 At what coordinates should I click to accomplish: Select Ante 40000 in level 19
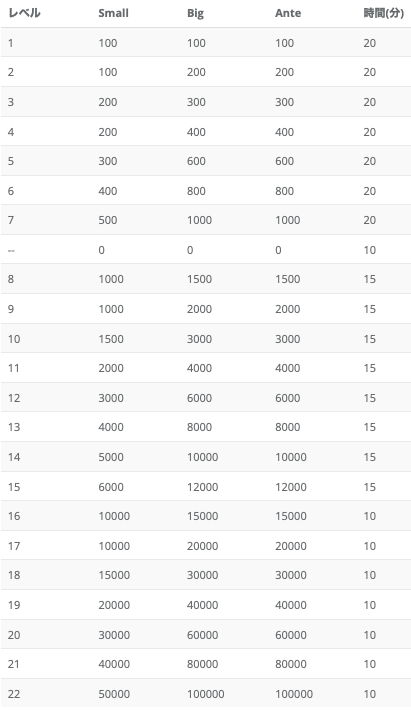pyautogui.click(x=291, y=605)
